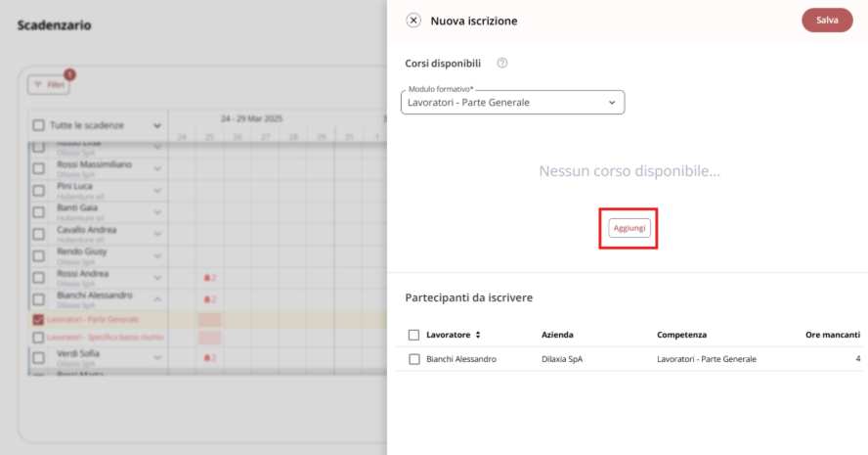868x455 pixels.
Task: Click the red badge on Filtri button
Action: (x=69, y=74)
